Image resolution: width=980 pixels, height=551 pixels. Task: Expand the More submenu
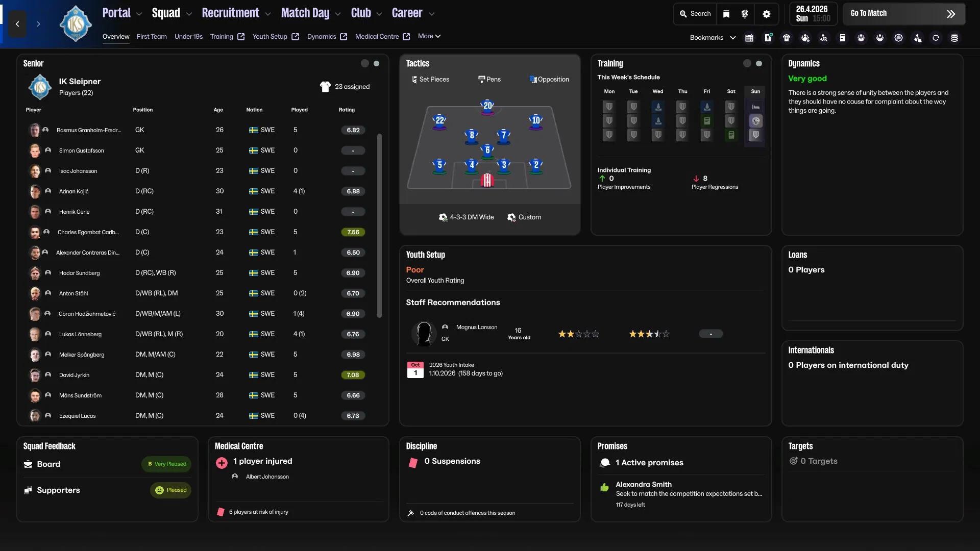point(429,36)
